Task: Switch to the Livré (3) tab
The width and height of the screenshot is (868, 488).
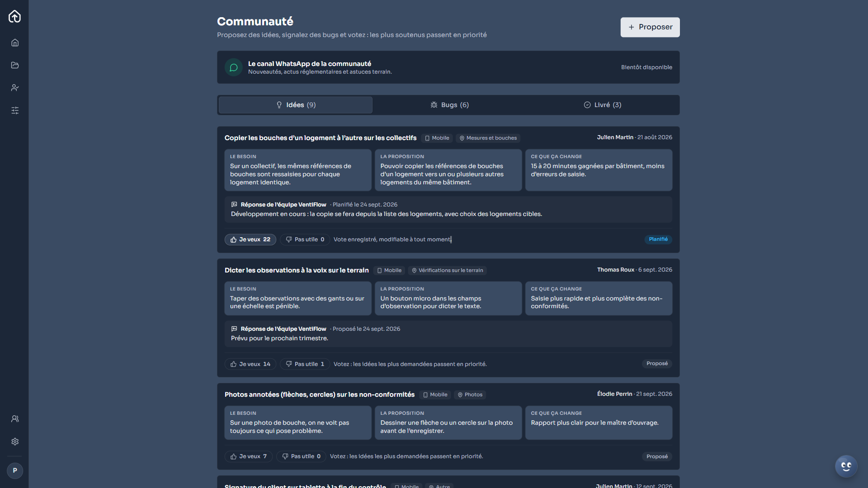Action: pyautogui.click(x=602, y=105)
